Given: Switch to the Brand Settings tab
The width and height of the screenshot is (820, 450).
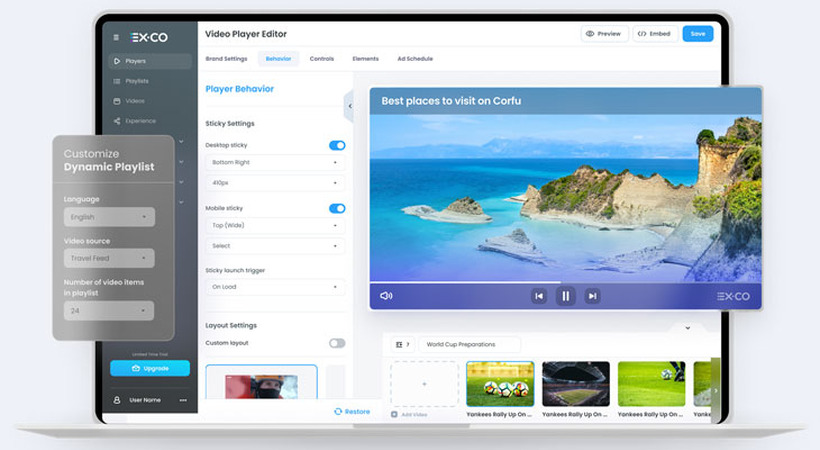Looking at the screenshot, I should (x=226, y=59).
